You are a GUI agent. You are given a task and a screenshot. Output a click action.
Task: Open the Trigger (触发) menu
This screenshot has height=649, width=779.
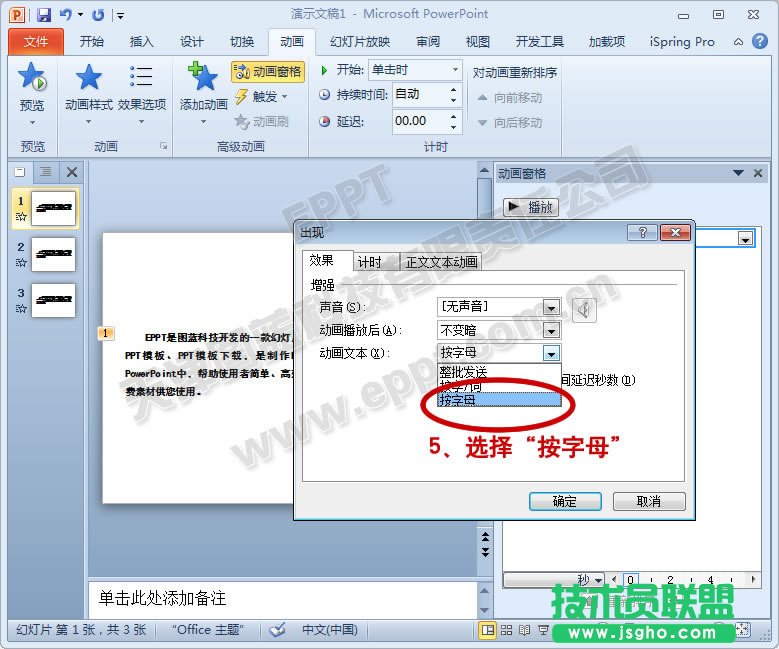pyautogui.click(x=262, y=96)
